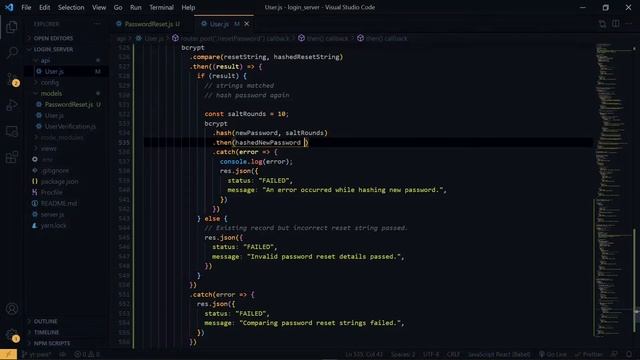Screen dimensions: 640x360
Task: Click the Prettier status item
Action: coord(588,354)
